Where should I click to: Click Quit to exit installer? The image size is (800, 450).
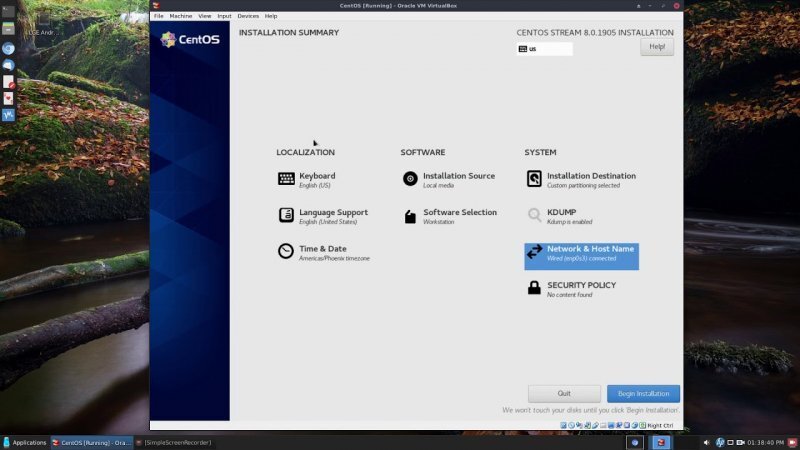[x=564, y=393]
